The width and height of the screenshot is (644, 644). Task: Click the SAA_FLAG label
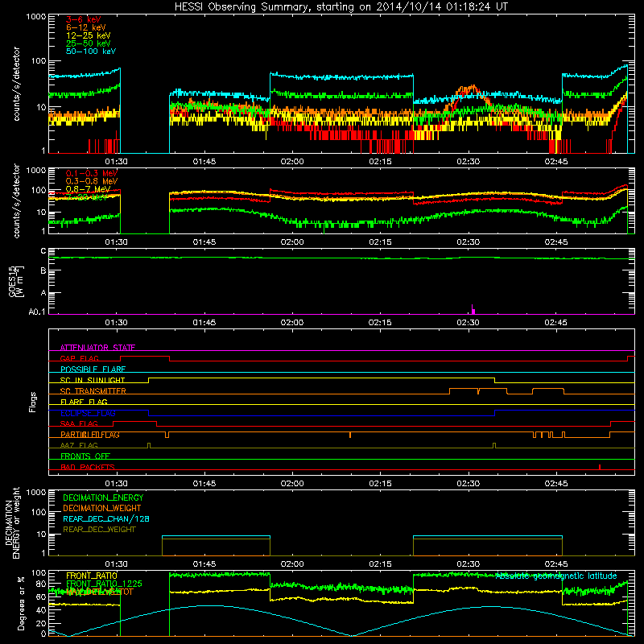pyautogui.click(x=79, y=424)
